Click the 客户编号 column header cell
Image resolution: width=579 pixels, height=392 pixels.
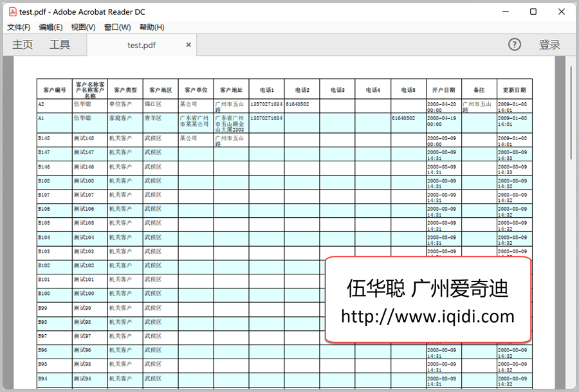[x=54, y=90]
